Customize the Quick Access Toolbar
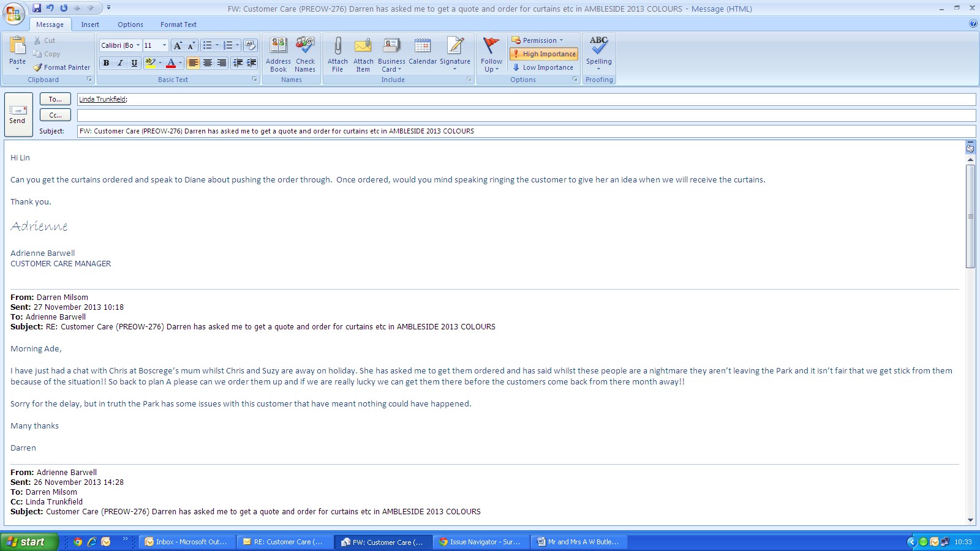 [108, 8]
